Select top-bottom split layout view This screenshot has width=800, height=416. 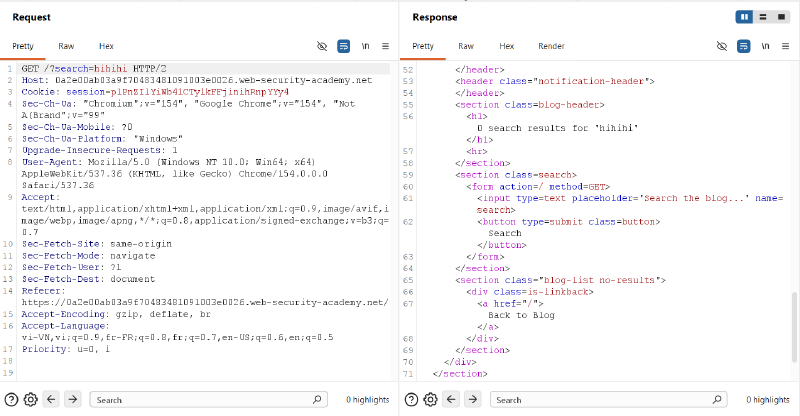[763, 17]
